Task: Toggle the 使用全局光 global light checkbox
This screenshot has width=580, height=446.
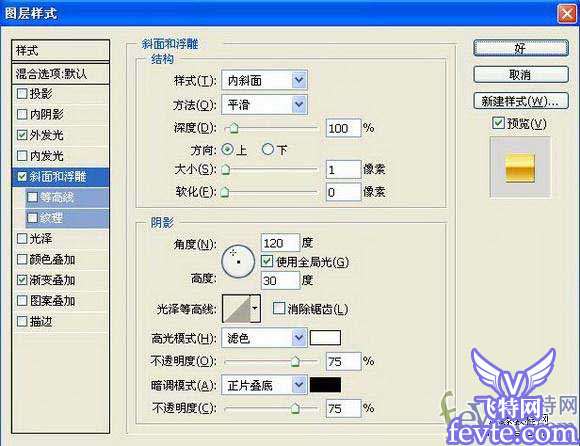Action: point(267,262)
